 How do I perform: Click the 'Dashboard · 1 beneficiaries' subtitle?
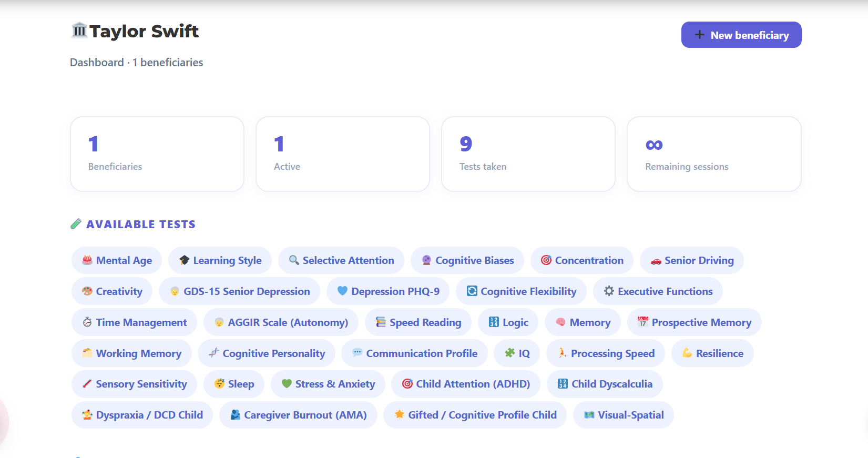tap(137, 63)
